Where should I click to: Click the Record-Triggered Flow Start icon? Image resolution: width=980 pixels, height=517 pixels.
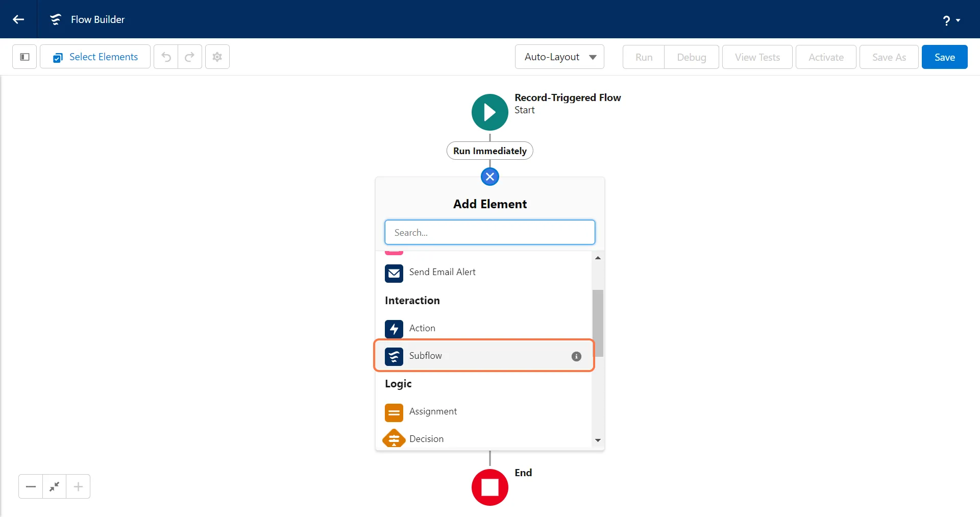489,112
